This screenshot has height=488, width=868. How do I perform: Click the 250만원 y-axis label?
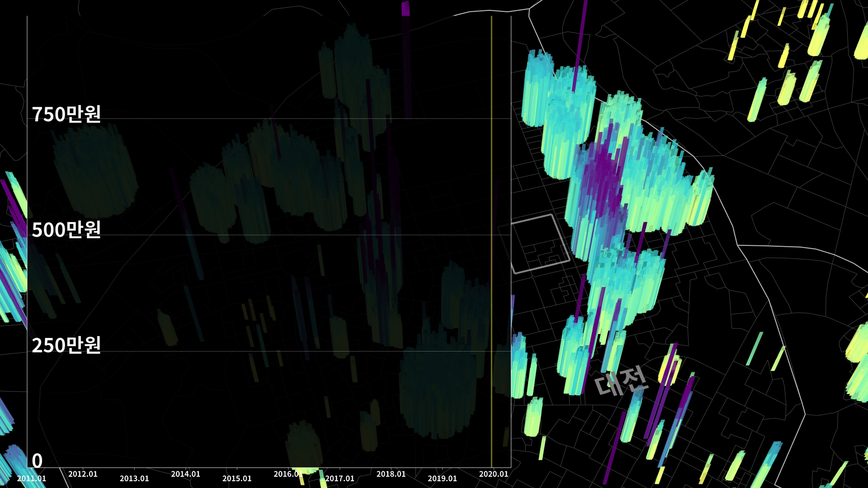pos(66,345)
